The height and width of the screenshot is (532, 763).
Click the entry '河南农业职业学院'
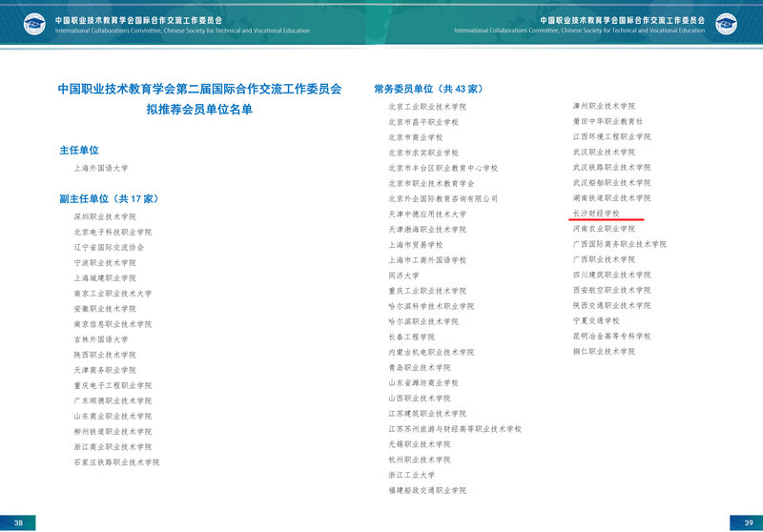point(604,229)
